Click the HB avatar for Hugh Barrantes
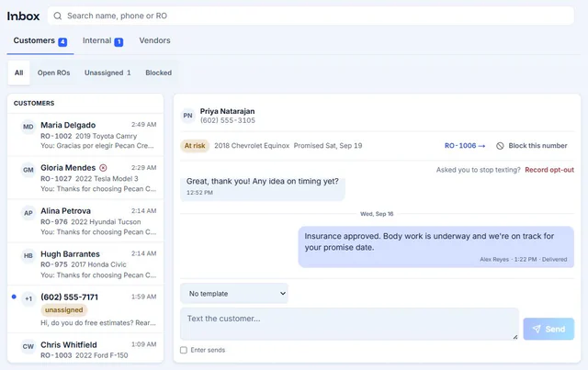This screenshot has height=370, width=588. (28, 255)
